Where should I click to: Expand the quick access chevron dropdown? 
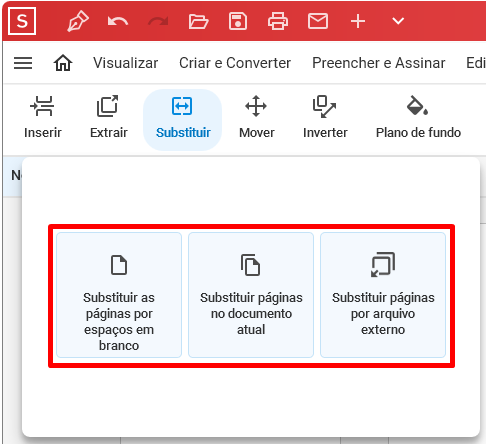(398, 21)
